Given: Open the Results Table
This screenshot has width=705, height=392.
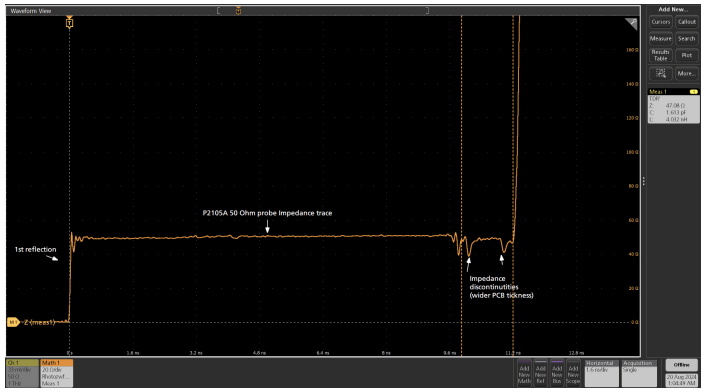Looking at the screenshot, I should coord(660,55).
